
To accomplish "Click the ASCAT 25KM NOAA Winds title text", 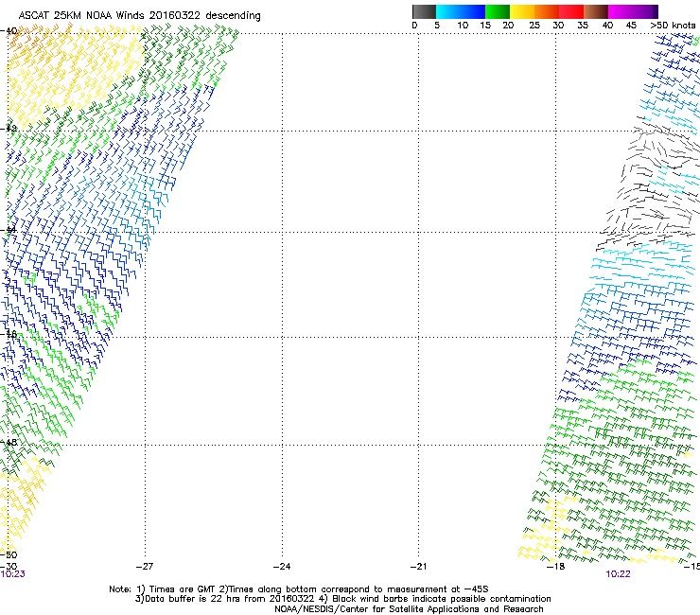I will tap(139, 16).
